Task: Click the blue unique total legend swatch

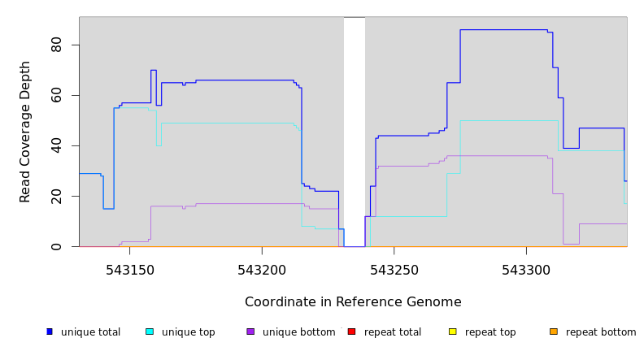Action: (x=50, y=331)
